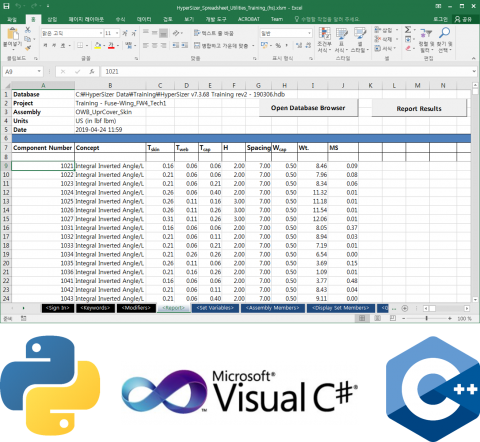The image size is (480, 442).
Task: Open the ACROBAT ribbon tab
Action: tap(249, 19)
